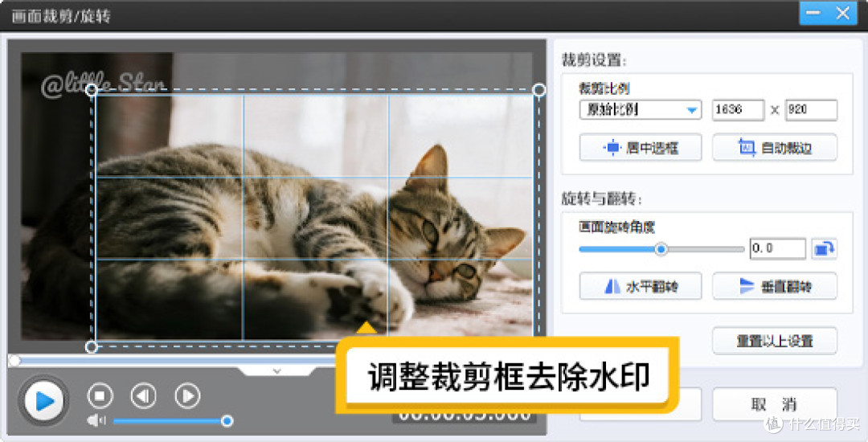
Task: Click the 自动裁边 auto crop button
Action: tap(775, 148)
